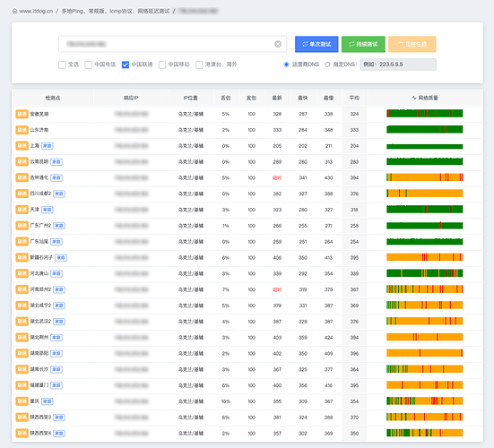Image resolution: width=494 pixels, height=448 pixels.
Task: Sort by 检测点 column header
Action: (53, 98)
